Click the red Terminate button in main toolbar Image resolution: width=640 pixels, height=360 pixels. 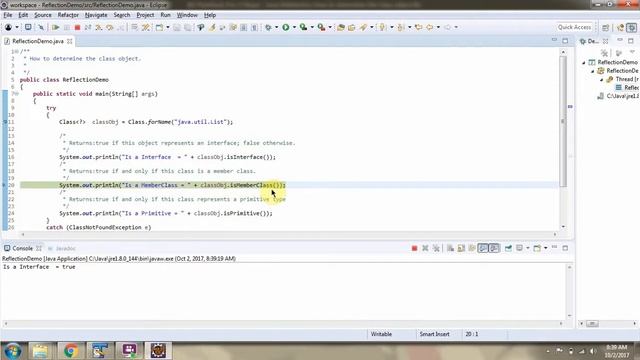coord(77,27)
